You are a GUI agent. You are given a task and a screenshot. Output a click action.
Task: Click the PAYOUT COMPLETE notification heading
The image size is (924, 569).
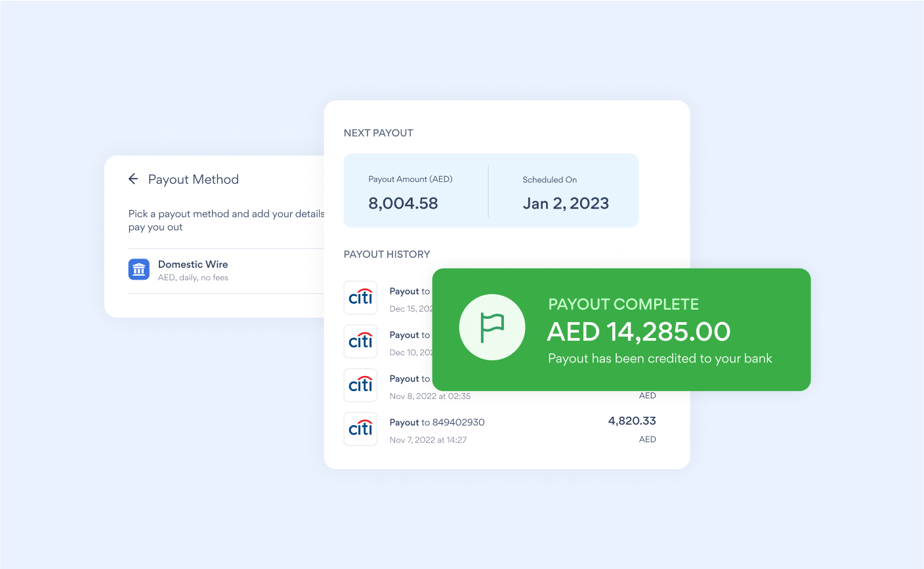point(623,305)
